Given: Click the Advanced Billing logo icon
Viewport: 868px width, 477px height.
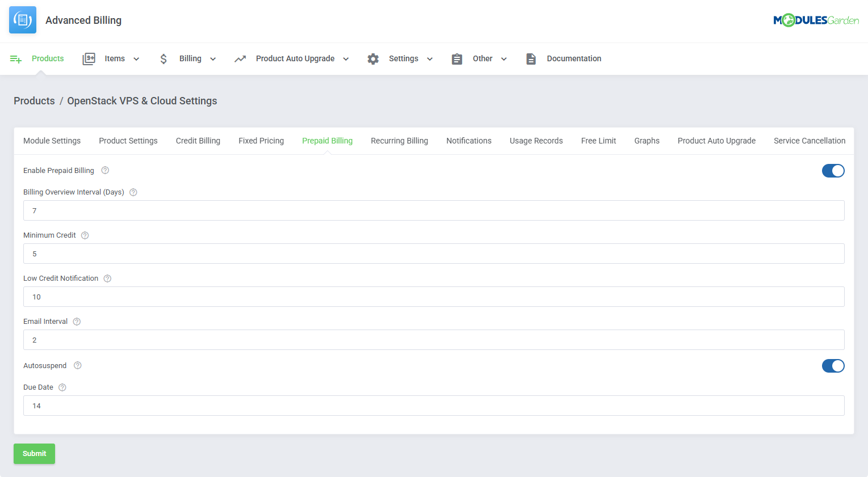Looking at the screenshot, I should [23, 20].
